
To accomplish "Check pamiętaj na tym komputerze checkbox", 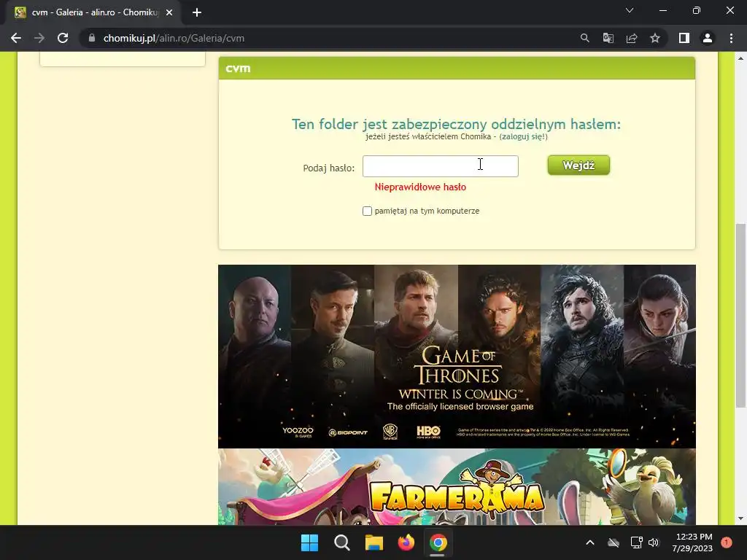I will tap(367, 211).
